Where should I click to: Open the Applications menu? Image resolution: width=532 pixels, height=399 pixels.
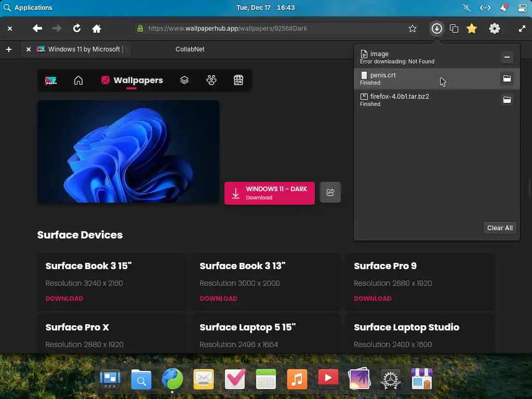[x=28, y=7]
